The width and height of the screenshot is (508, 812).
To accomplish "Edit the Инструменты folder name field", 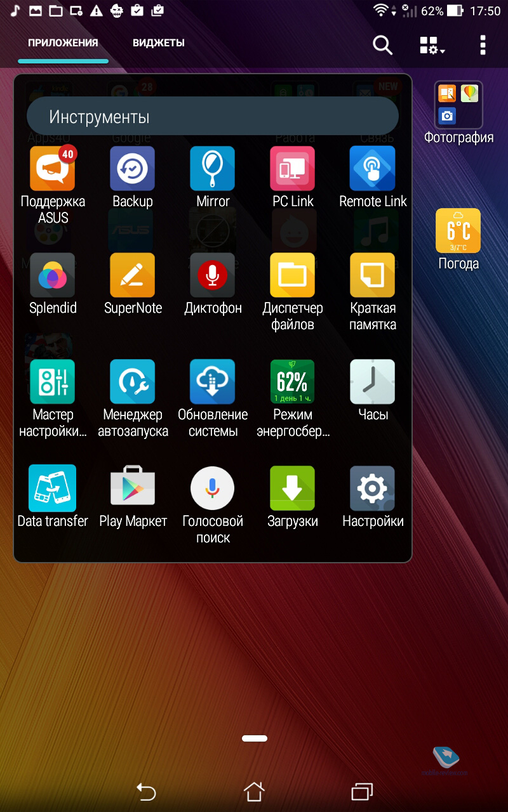I will pos(213,117).
